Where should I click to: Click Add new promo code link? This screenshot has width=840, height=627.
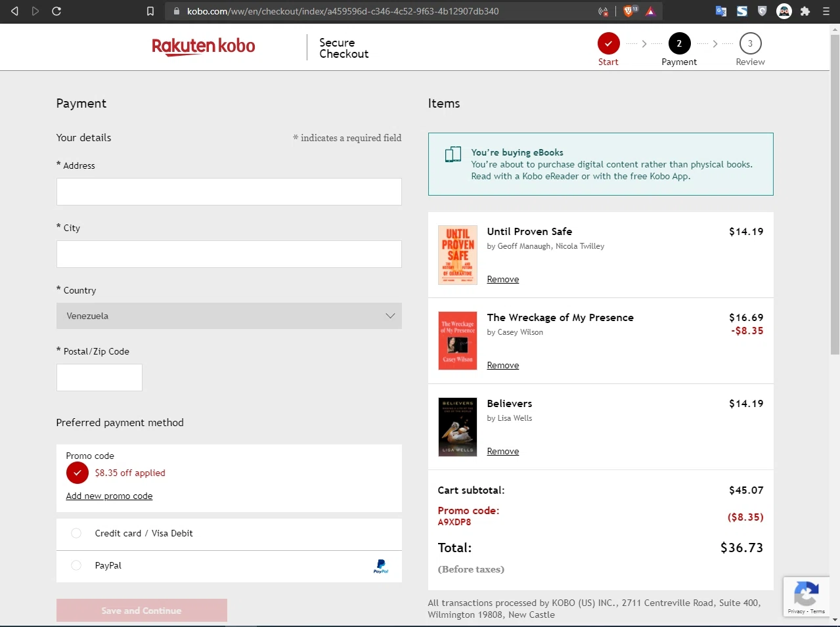pyautogui.click(x=109, y=496)
